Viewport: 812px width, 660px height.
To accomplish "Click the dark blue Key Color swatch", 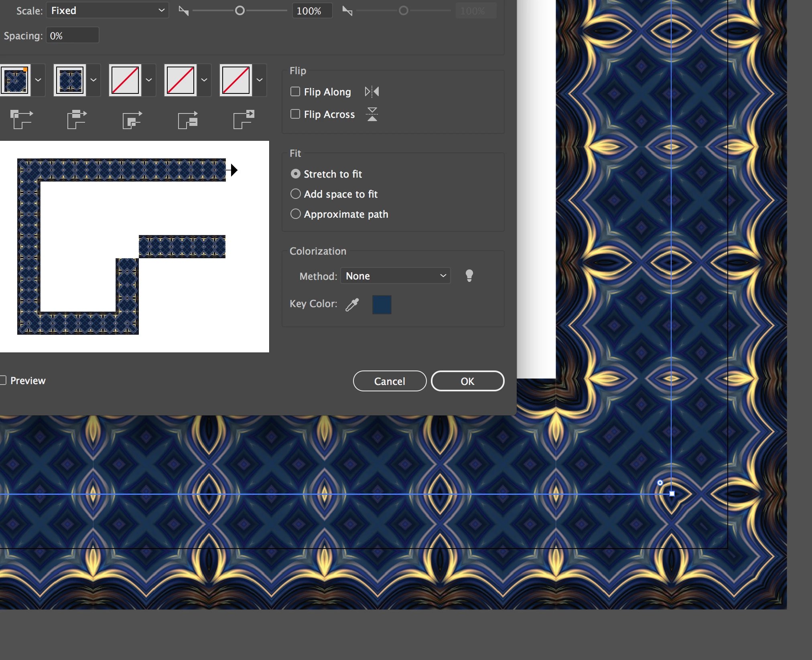I will pyautogui.click(x=382, y=305).
